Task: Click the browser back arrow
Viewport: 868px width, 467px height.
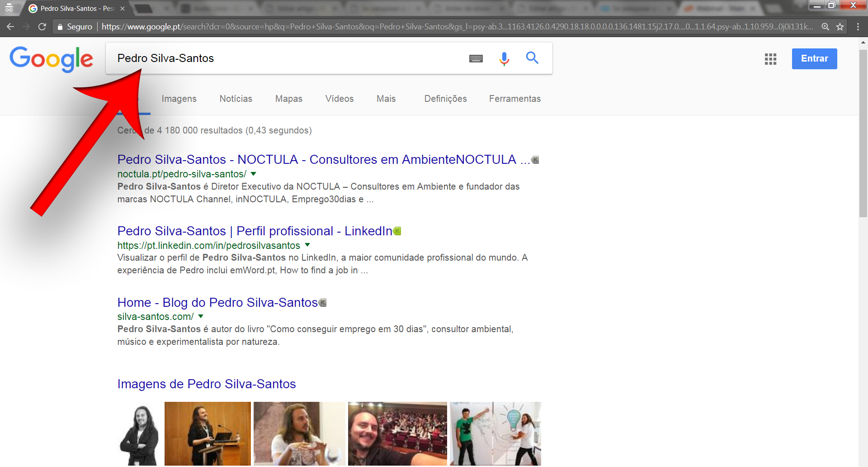Action: tap(10, 27)
